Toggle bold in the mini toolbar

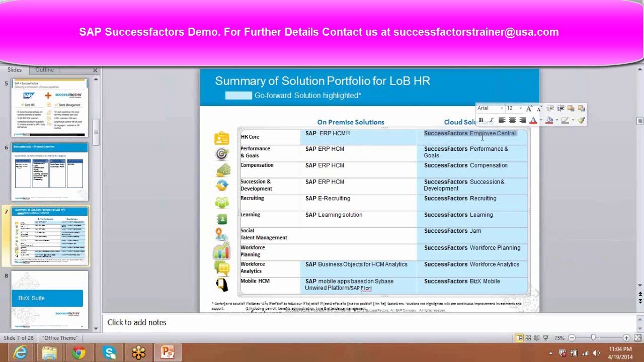481,120
